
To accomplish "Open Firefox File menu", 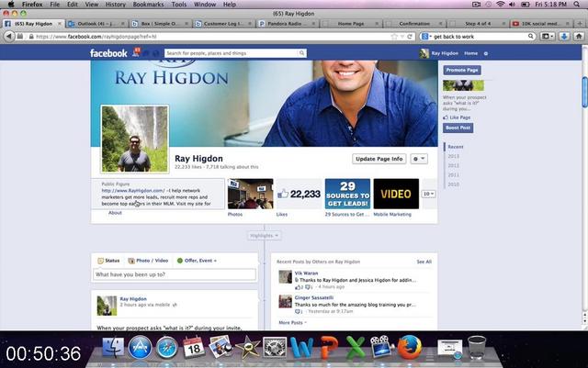I will [x=55, y=5].
